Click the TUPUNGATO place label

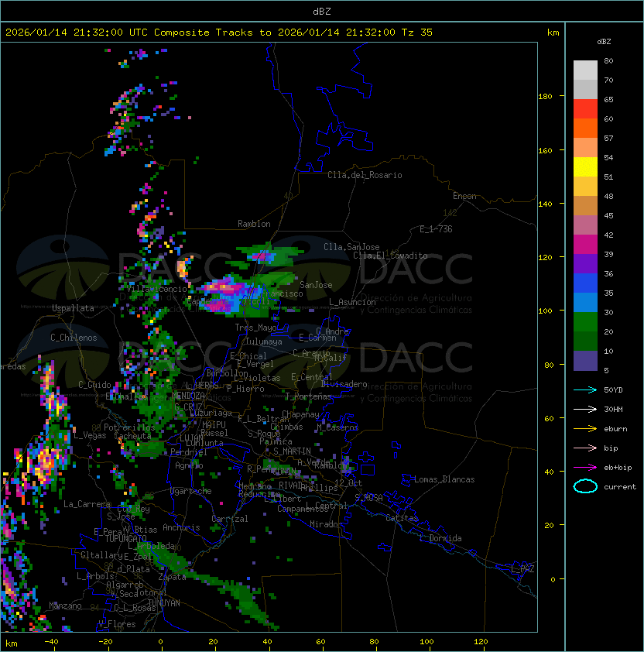point(126,539)
